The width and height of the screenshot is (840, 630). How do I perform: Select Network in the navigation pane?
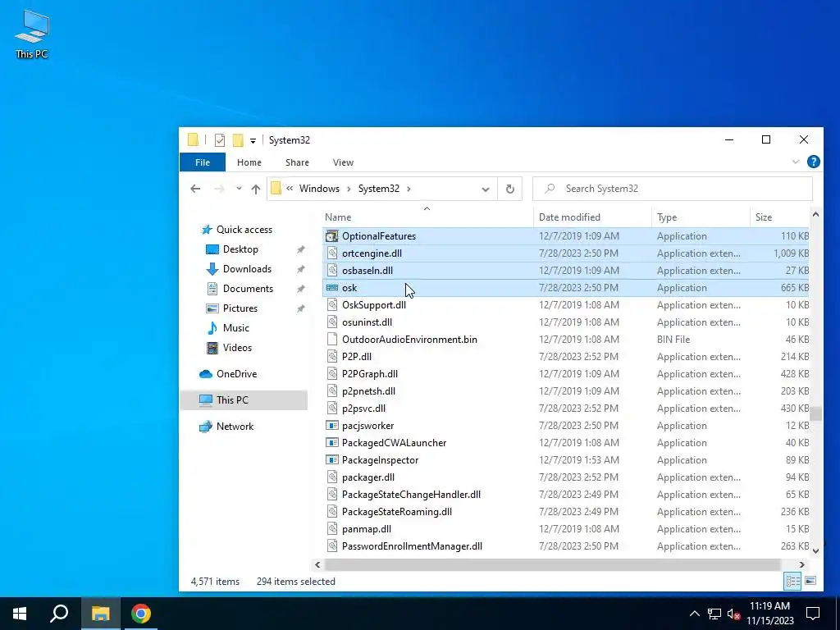point(235,427)
